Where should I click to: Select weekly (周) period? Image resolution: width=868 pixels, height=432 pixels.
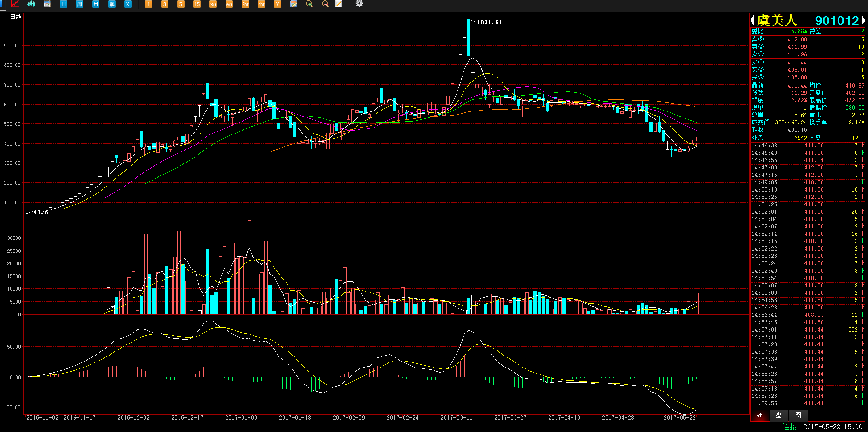[x=80, y=4]
